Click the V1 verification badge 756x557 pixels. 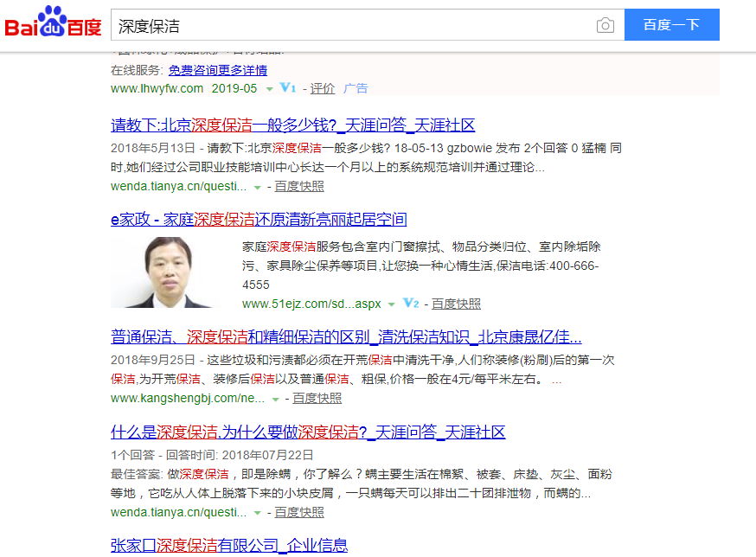[288, 88]
